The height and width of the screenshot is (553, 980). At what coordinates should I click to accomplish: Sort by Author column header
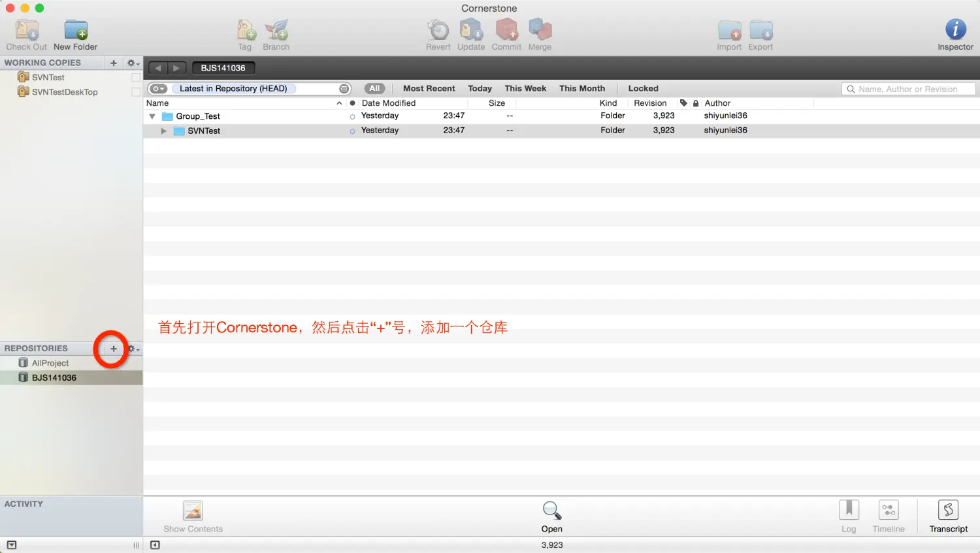tap(717, 103)
